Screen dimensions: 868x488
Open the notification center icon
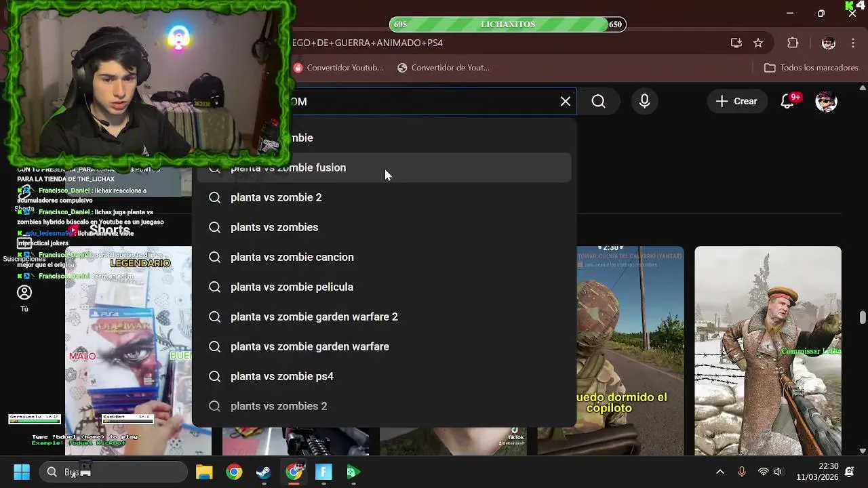pyautogui.click(x=850, y=472)
